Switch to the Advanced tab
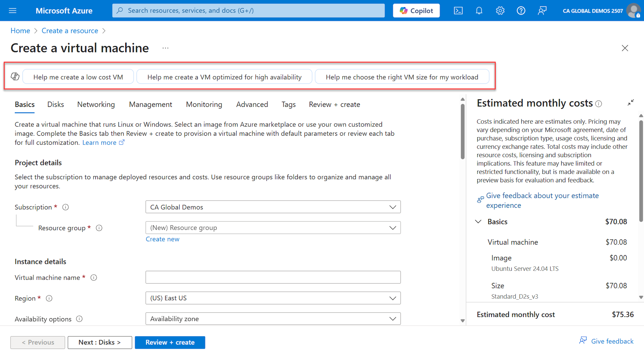The height and width of the screenshot is (362, 644). coord(252,105)
